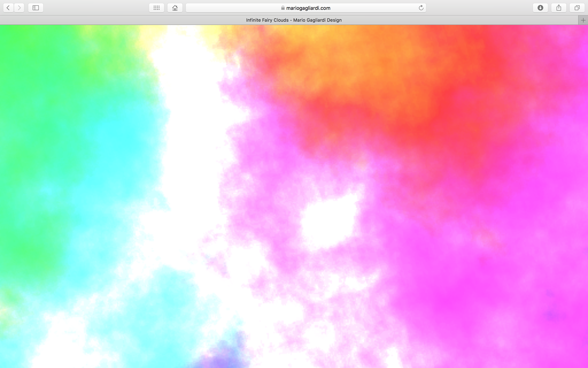Screen dimensions: 588x368
Task: Reload the current page
Action: [421, 8]
